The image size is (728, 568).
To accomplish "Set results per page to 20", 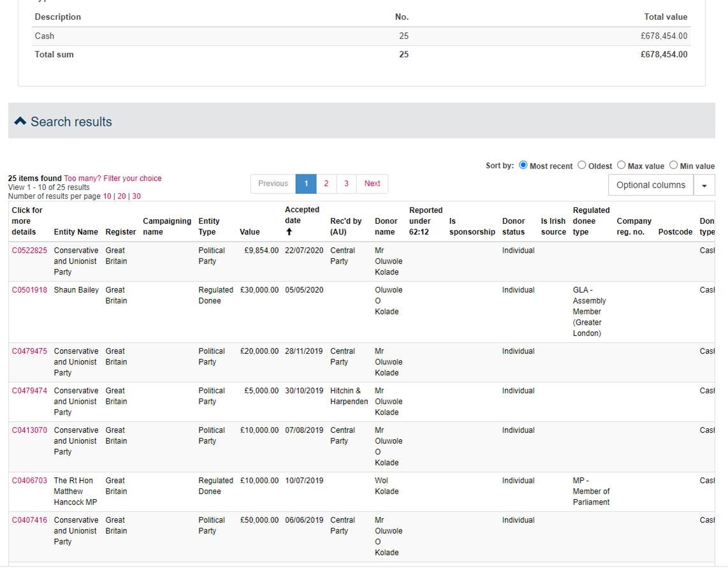I will click(122, 196).
